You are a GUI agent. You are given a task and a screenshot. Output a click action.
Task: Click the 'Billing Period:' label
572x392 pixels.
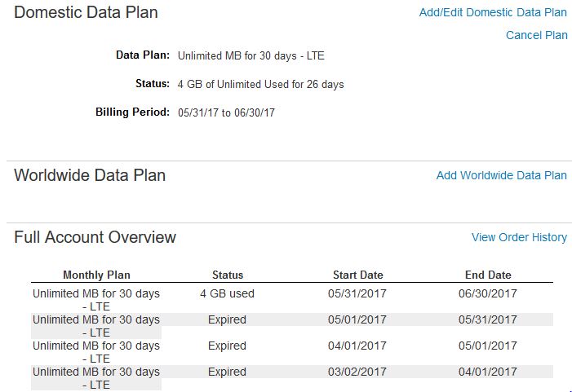[132, 112]
